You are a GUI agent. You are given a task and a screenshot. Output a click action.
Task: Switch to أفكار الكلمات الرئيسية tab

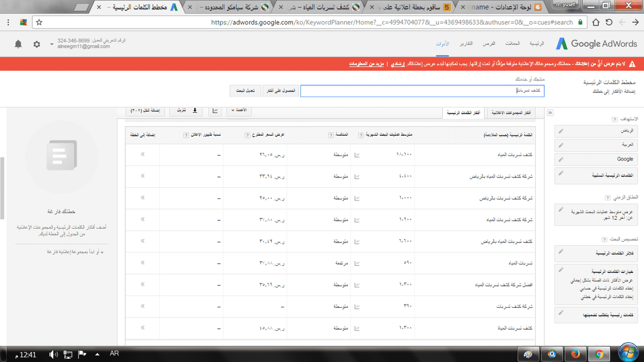(463, 112)
